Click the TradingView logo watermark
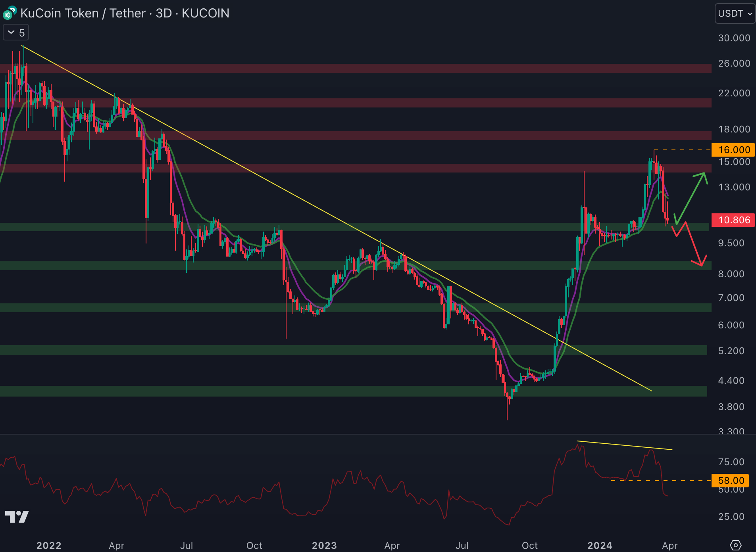The image size is (756, 552). click(17, 516)
